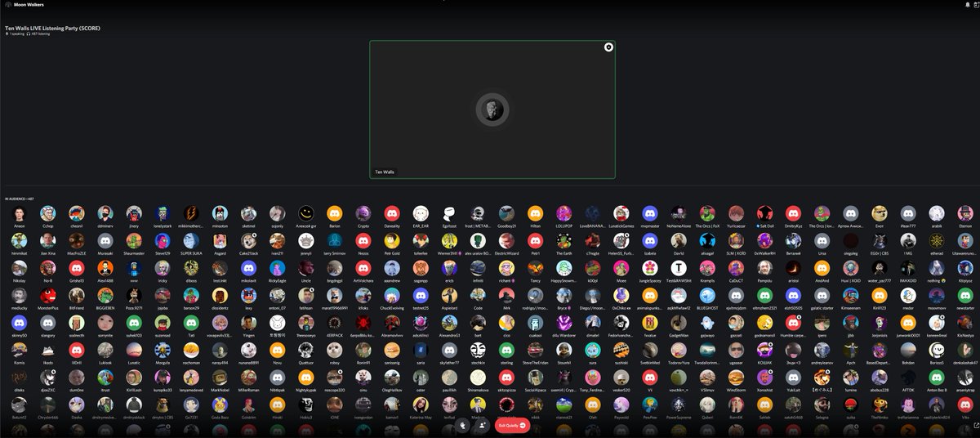Image resolution: width=980 pixels, height=438 pixels.
Task: Select lonelystark's avatar
Action: (x=163, y=213)
